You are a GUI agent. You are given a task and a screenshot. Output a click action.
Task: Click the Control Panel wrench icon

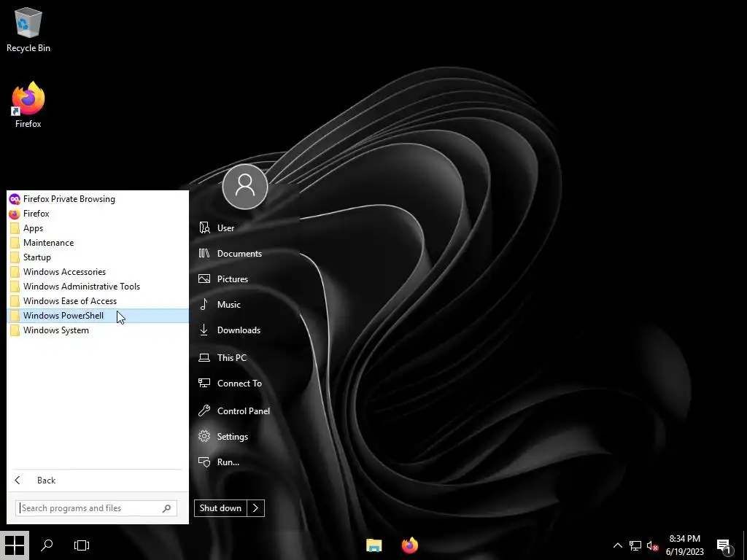coord(204,411)
